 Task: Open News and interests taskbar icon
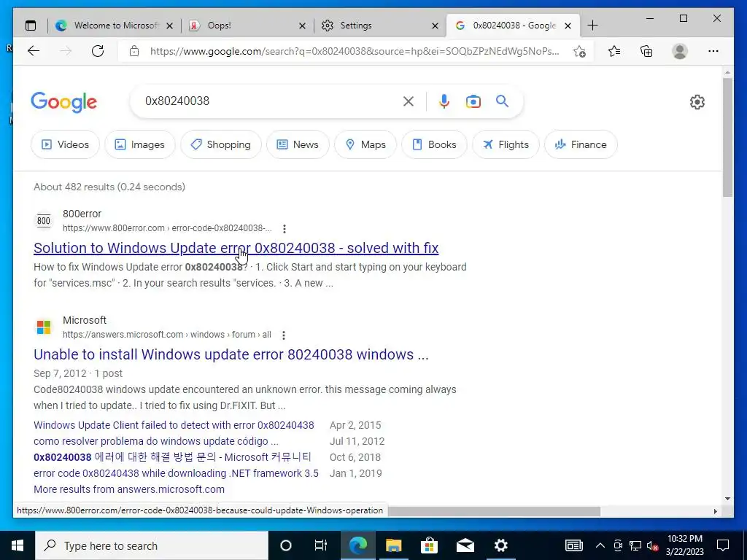point(573,545)
